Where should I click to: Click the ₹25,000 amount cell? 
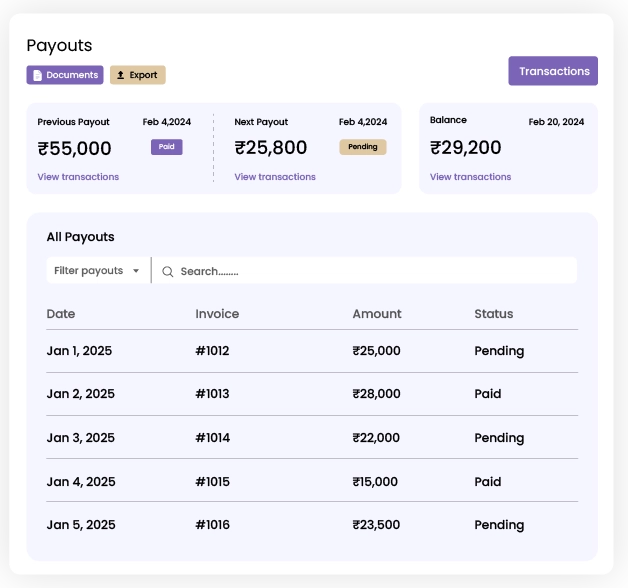click(376, 351)
